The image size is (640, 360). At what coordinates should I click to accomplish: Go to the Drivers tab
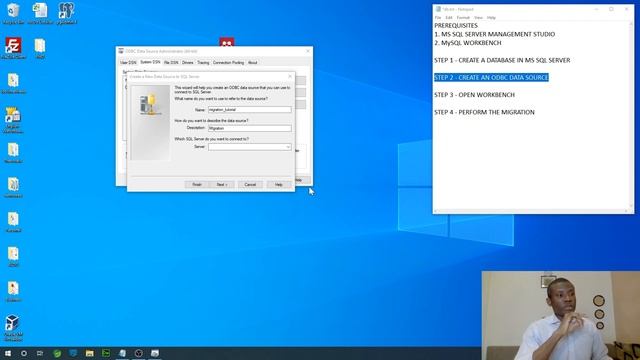188,63
